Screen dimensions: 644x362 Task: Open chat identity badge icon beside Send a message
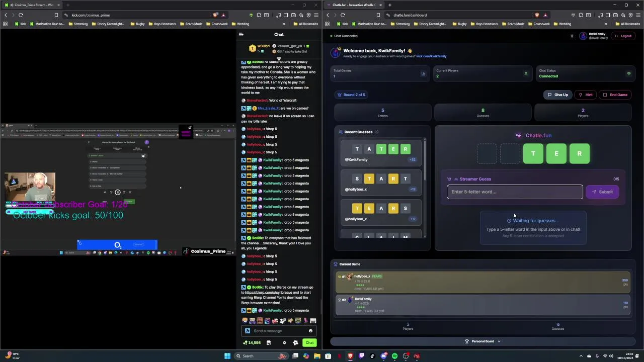[x=247, y=331]
